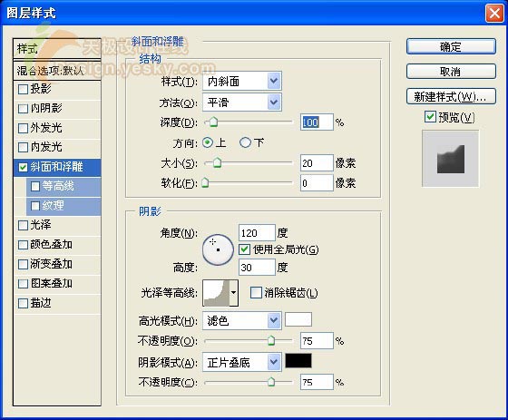Click the white highlight color swatch
Screen dimensions: 508x420
298,319
